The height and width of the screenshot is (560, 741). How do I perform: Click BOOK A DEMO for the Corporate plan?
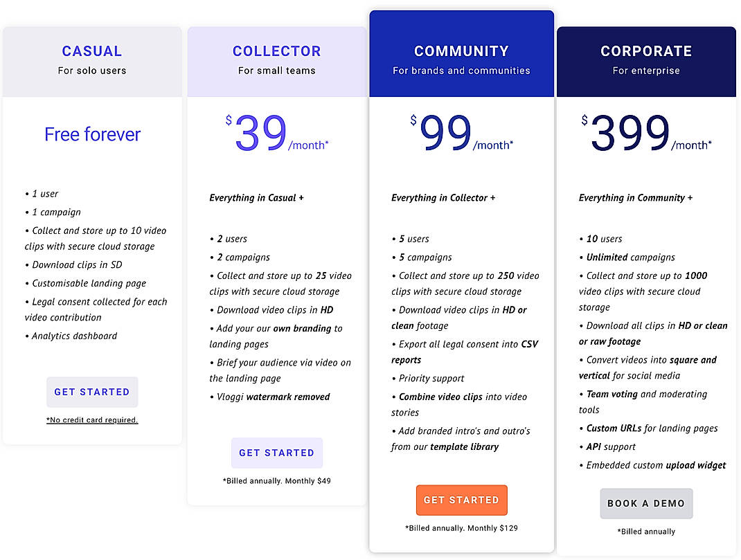(x=645, y=503)
